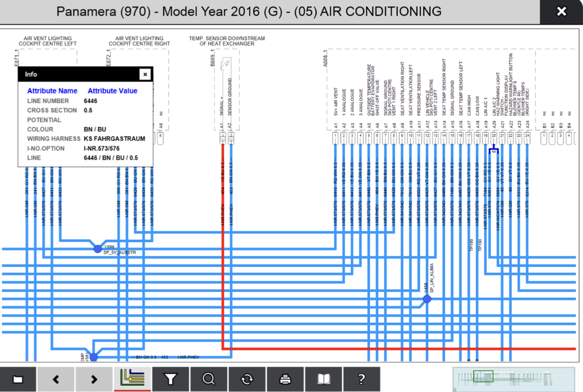Screen dimensions: 583x392
Task: Select COLOUR value BN / BU
Action: [95, 129]
